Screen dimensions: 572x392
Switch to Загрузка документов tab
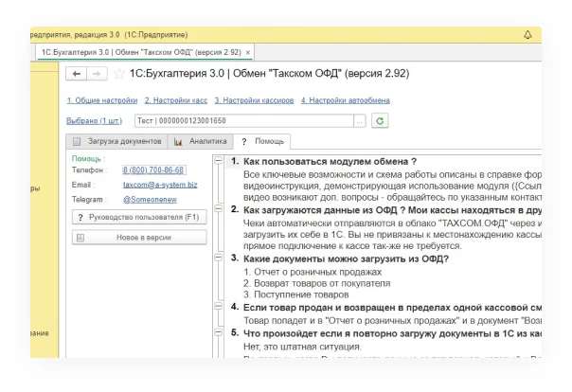pyautogui.click(x=116, y=141)
